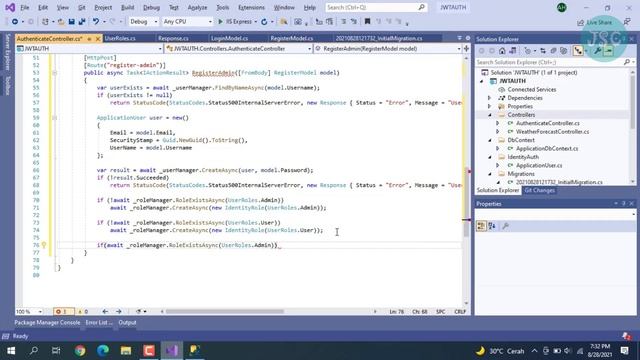Expand the Properties node in Solution Explorer
The width and height of the screenshot is (640, 360).
489,106
